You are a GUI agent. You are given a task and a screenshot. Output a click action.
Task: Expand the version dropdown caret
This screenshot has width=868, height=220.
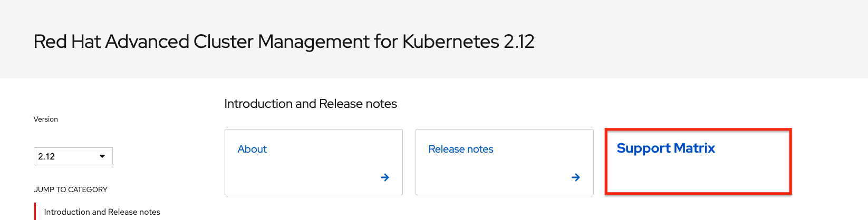(x=102, y=156)
